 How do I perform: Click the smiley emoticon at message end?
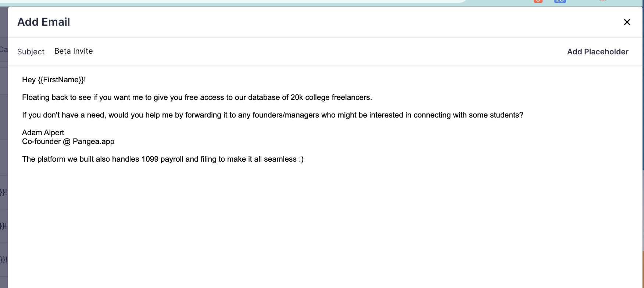(x=301, y=159)
